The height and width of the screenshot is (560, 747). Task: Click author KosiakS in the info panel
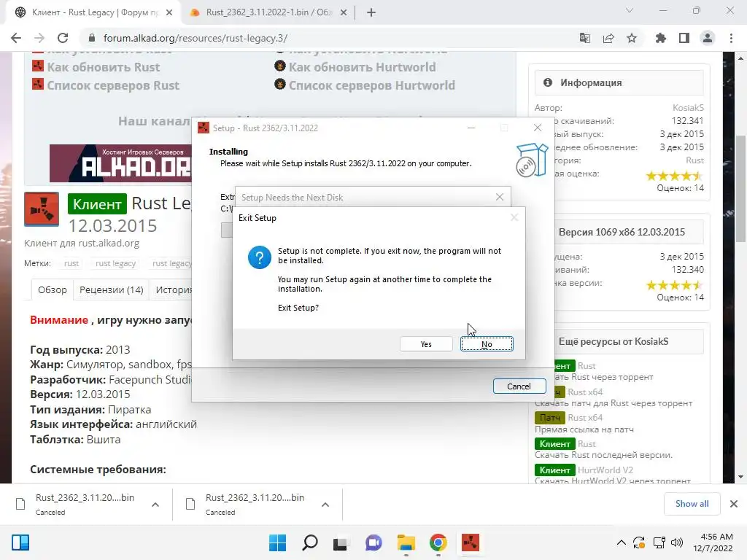click(x=688, y=108)
